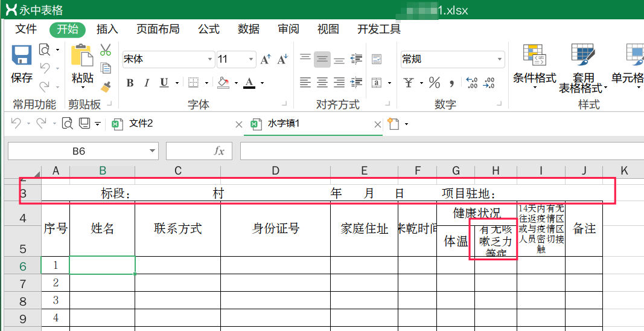This screenshot has width=644, height=331.
Task: Click the quick-access print preview icon
Action: (67, 123)
